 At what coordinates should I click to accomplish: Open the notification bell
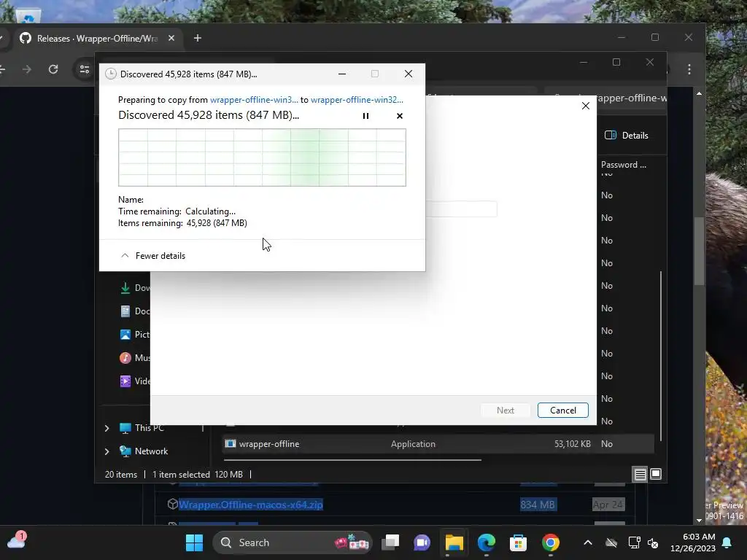coord(727,542)
